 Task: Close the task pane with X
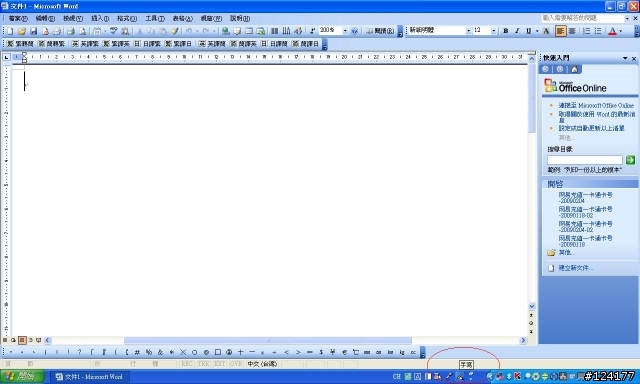[634, 58]
